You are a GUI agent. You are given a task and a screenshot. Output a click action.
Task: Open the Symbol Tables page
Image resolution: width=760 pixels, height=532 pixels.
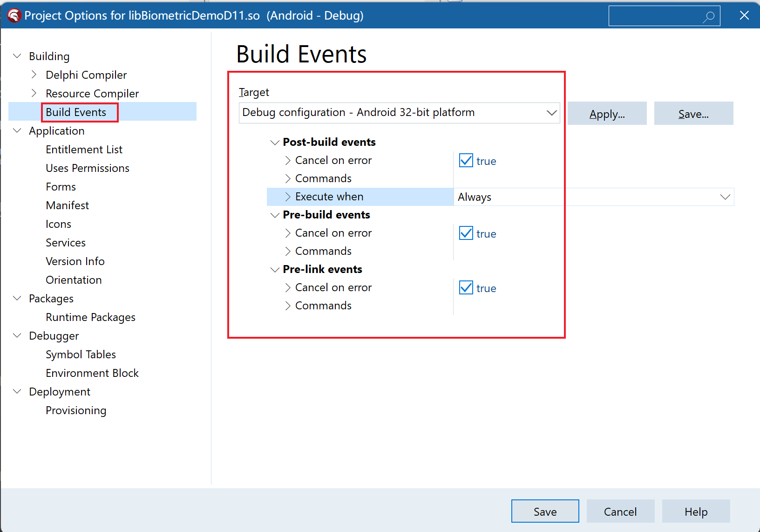81,355
